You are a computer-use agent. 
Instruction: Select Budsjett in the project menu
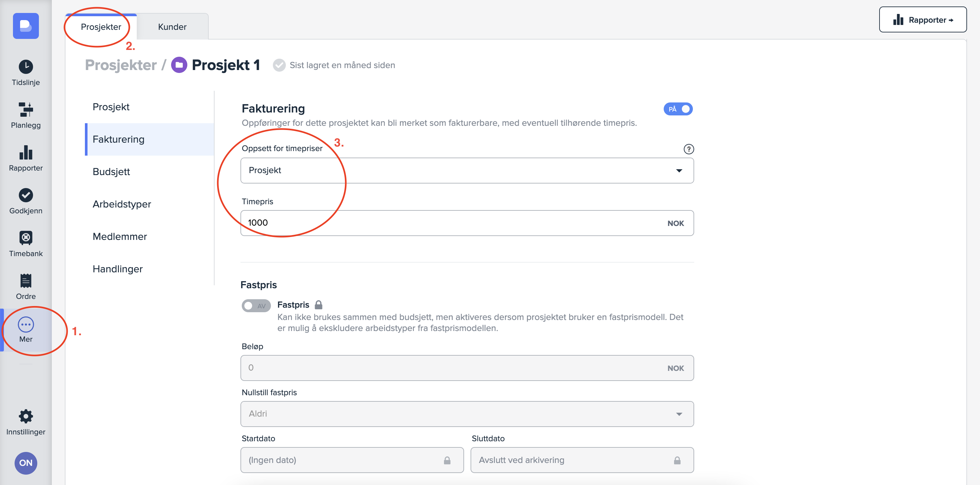pos(111,172)
